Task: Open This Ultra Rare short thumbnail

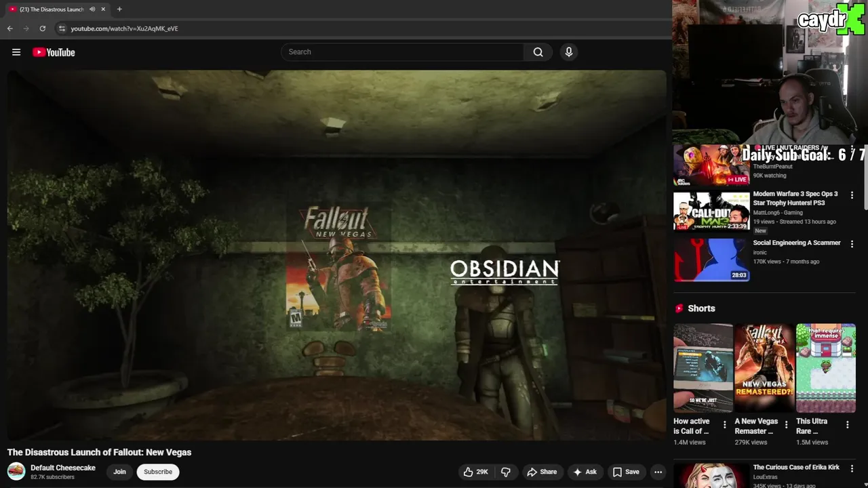Action: pyautogui.click(x=826, y=368)
